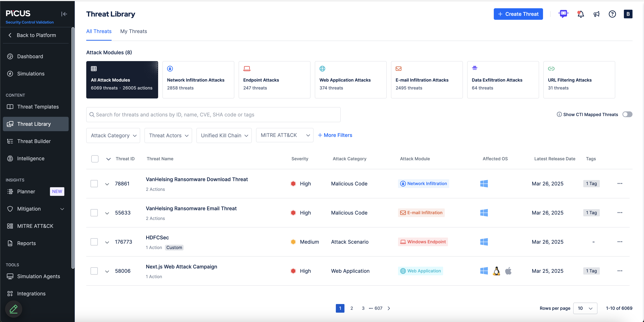
Task: Expand the Rows per page dropdown
Action: click(585, 308)
